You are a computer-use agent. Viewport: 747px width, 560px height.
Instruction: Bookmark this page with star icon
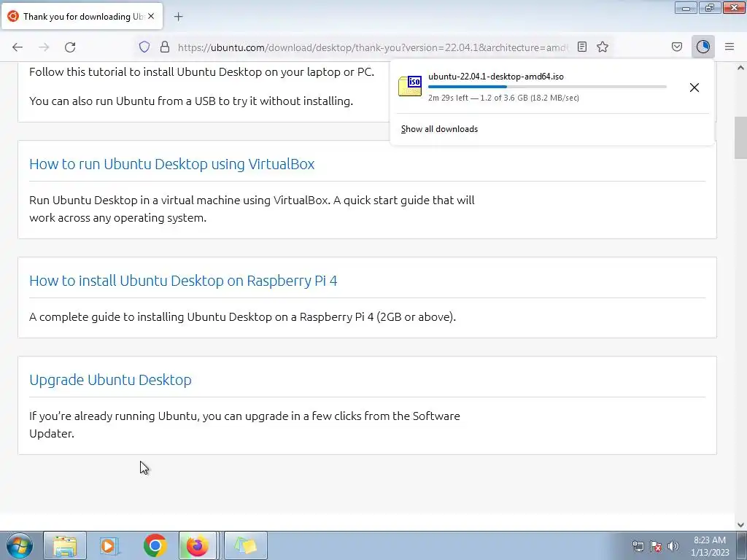point(603,47)
